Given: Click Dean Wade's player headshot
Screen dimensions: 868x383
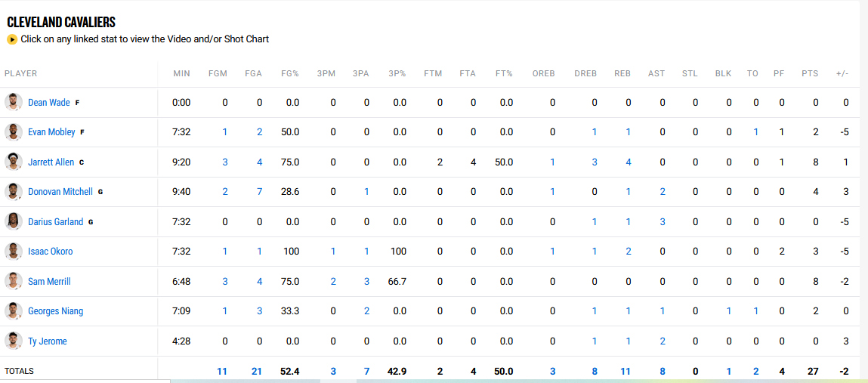Looking at the screenshot, I should (x=14, y=102).
